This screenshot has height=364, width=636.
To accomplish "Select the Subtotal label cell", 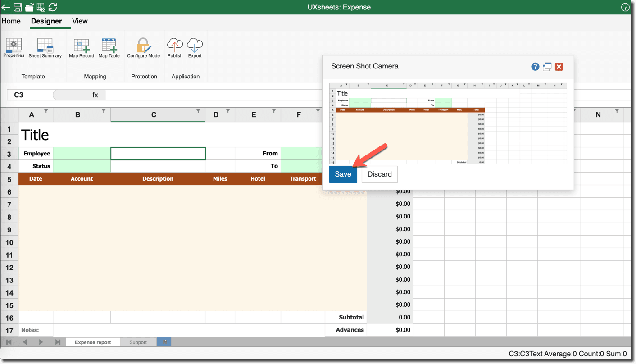I will point(346,317).
